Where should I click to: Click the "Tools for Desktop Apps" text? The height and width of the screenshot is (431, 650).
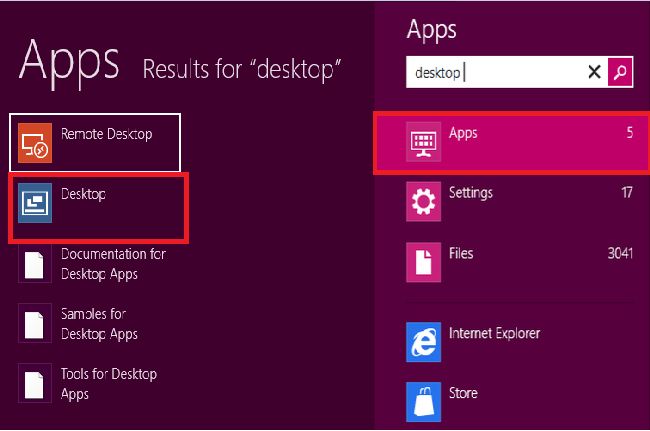[x=109, y=384]
